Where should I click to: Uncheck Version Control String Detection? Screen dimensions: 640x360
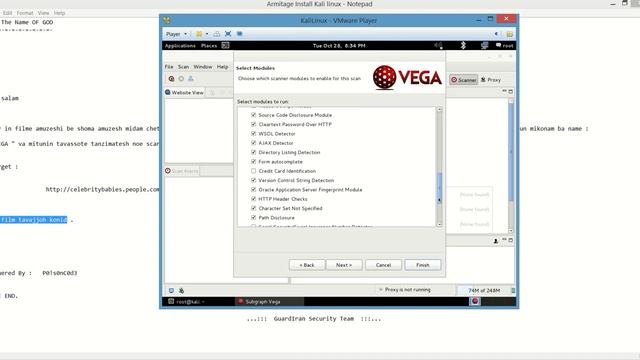[x=253, y=180]
